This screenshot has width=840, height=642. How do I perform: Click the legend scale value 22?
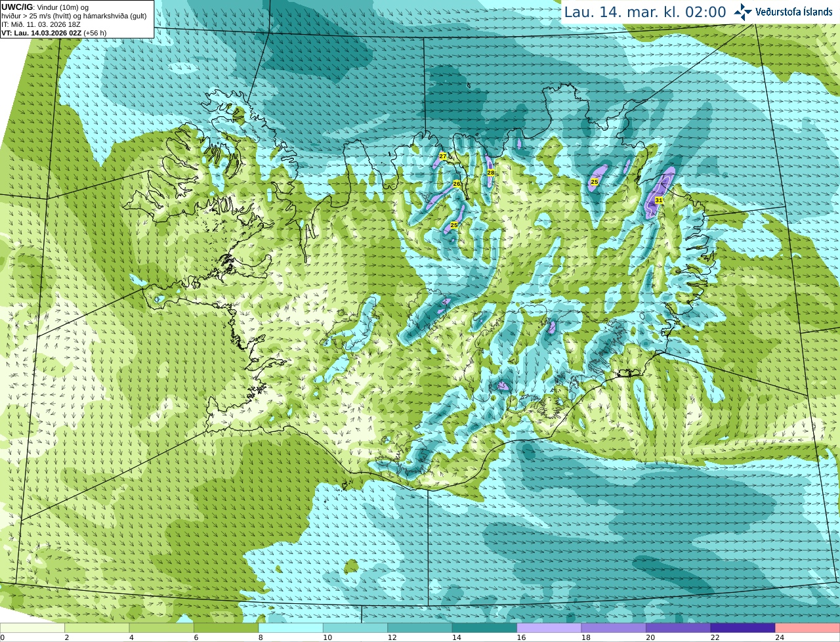point(715,637)
